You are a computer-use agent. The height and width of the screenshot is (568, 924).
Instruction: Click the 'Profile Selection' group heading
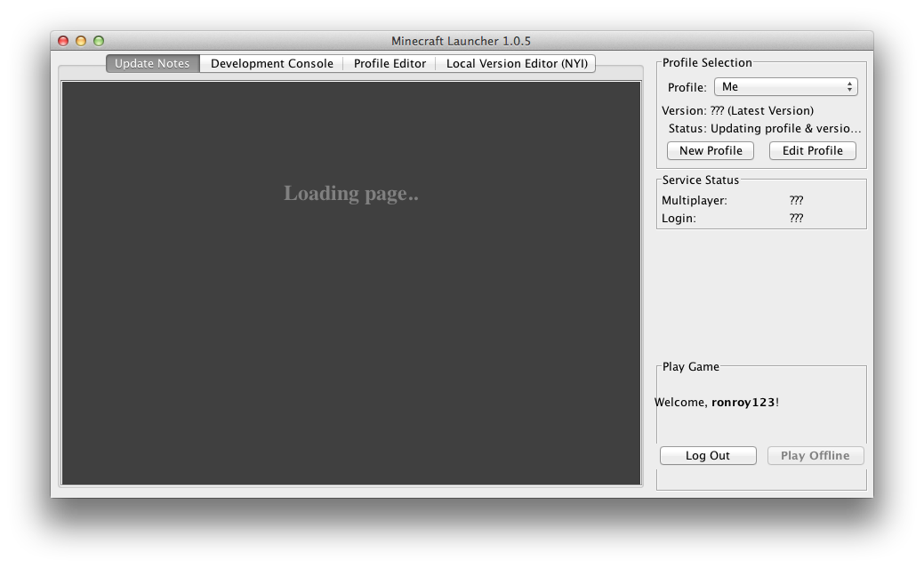click(707, 62)
